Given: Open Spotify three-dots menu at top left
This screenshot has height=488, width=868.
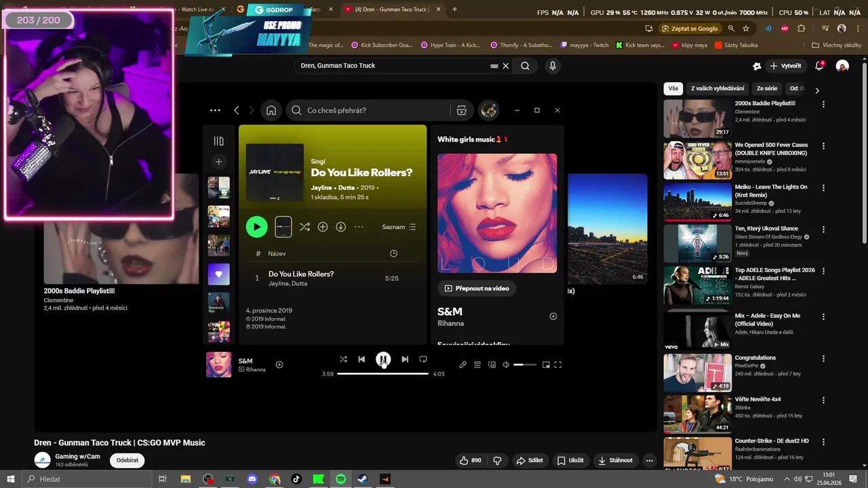Looking at the screenshot, I should 215,110.
